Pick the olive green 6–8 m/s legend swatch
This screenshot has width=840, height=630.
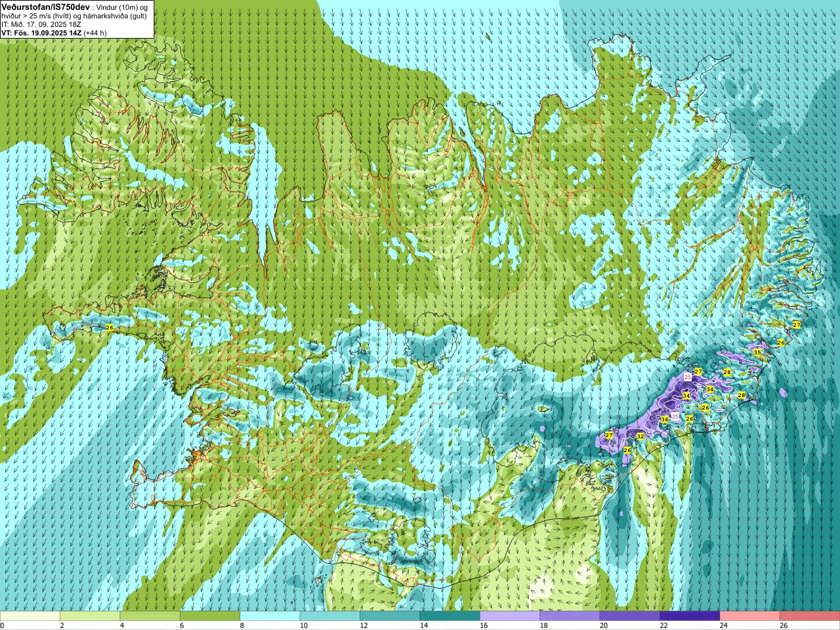210,616
